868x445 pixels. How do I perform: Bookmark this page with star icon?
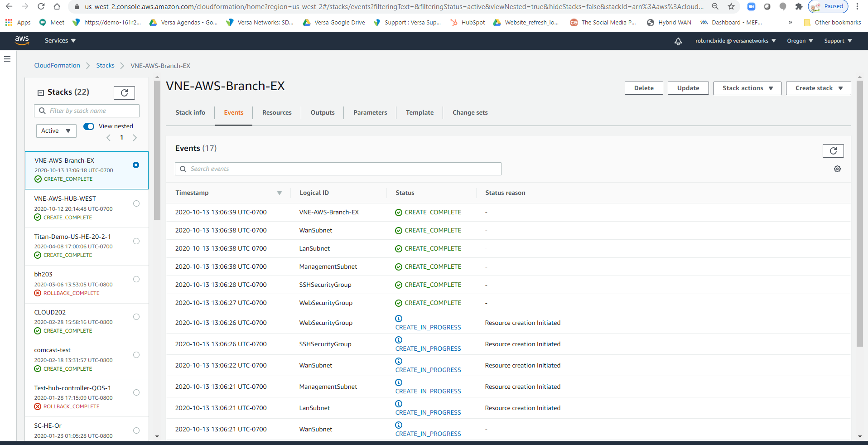coord(731,6)
